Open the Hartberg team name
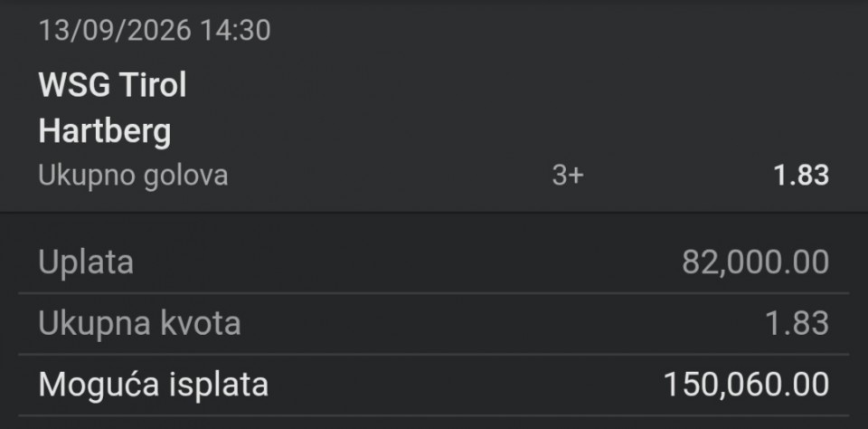Viewport: 868px width, 429px height. (x=105, y=132)
